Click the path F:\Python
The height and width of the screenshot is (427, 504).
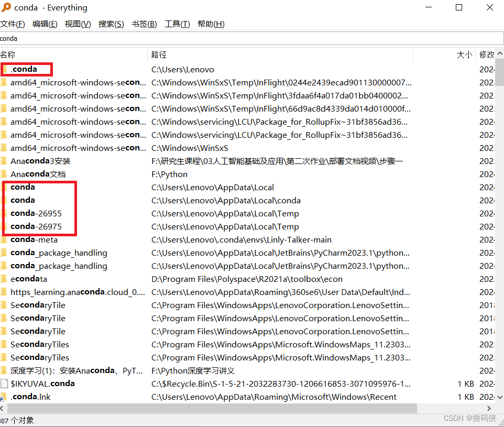click(x=169, y=174)
